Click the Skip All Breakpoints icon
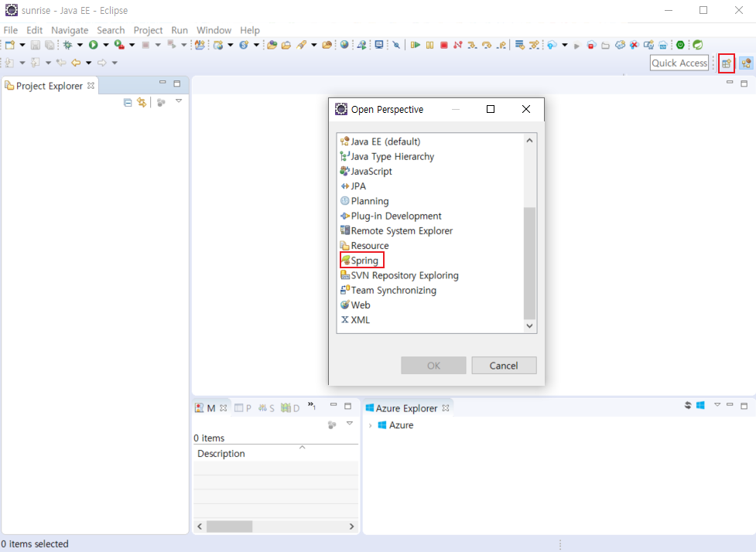Image resolution: width=756 pixels, height=552 pixels. click(396, 45)
